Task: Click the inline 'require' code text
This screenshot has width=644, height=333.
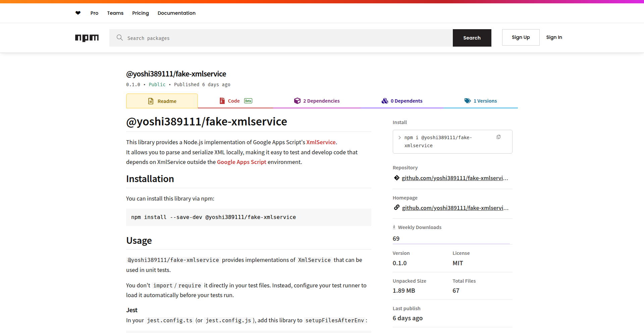Action: 190,285
